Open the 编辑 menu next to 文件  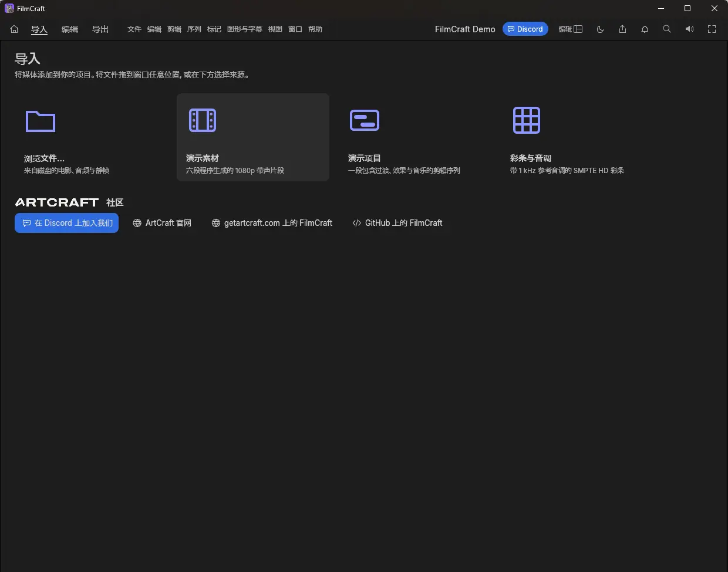point(154,29)
